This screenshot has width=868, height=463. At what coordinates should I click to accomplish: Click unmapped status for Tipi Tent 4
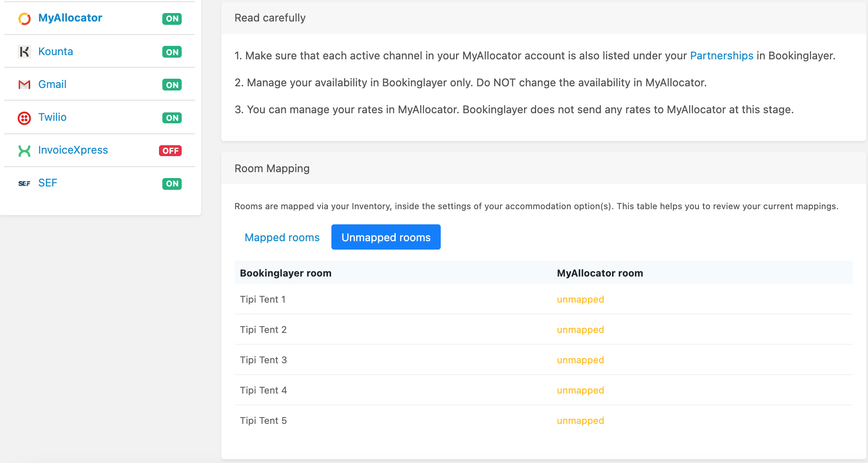580,390
